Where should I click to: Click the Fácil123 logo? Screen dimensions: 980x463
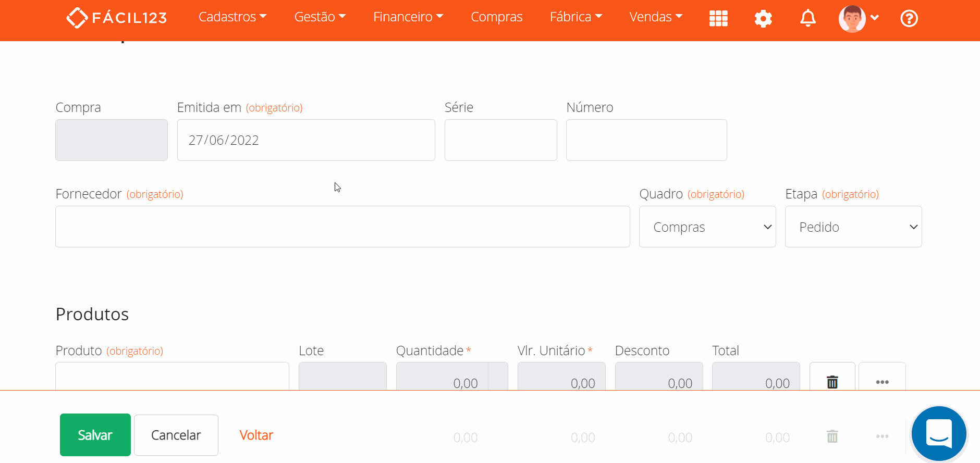pos(116,18)
